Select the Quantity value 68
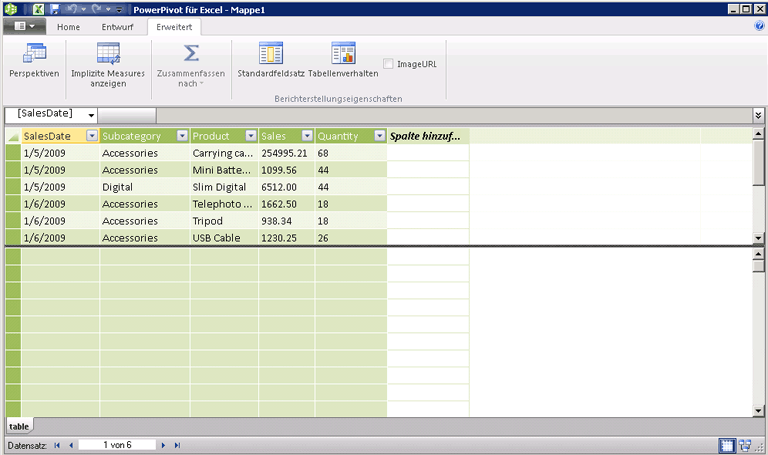This screenshot has width=768, height=455. (x=351, y=153)
